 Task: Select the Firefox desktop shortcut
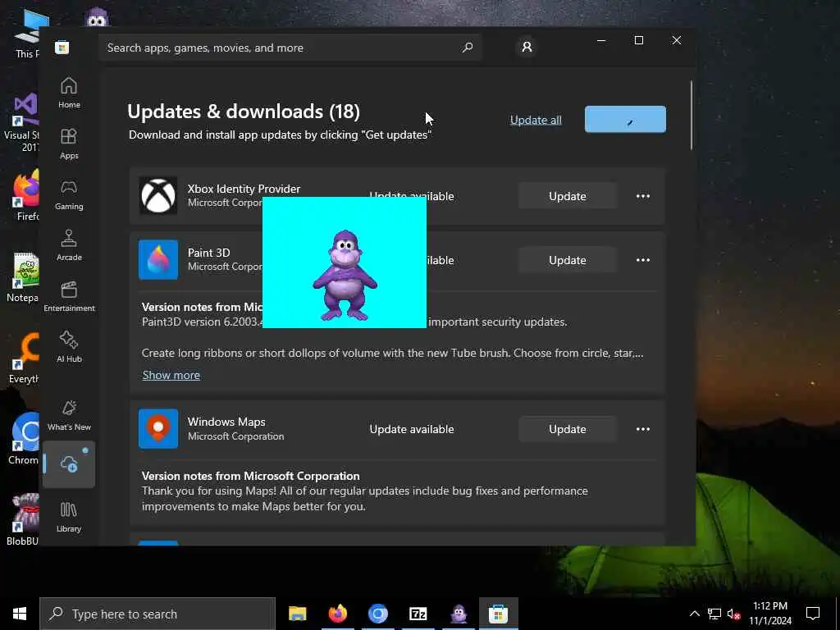(x=25, y=195)
